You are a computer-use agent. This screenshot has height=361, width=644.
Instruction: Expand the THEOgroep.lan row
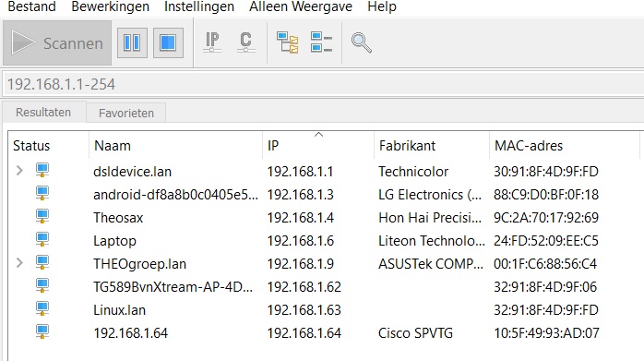point(19,263)
